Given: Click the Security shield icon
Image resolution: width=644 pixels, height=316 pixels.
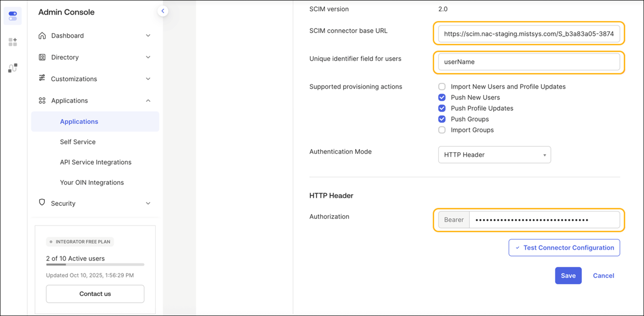Looking at the screenshot, I should 42,203.
